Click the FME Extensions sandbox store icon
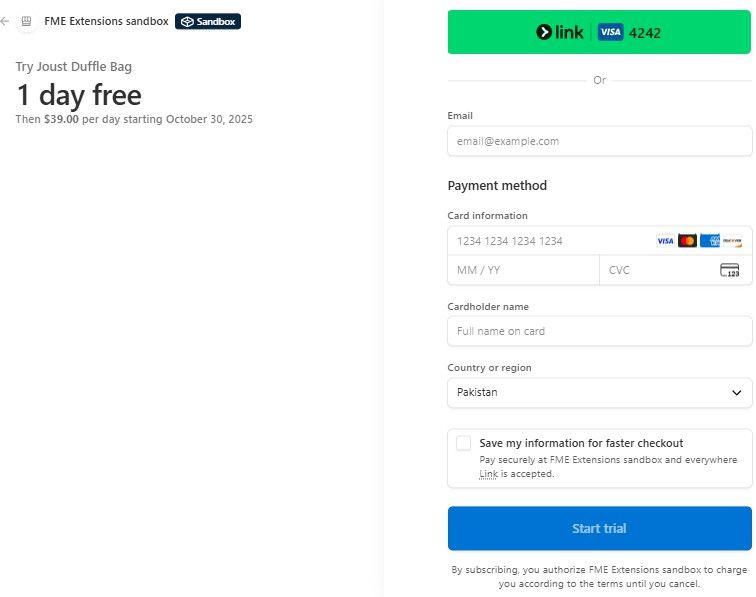 [x=26, y=21]
